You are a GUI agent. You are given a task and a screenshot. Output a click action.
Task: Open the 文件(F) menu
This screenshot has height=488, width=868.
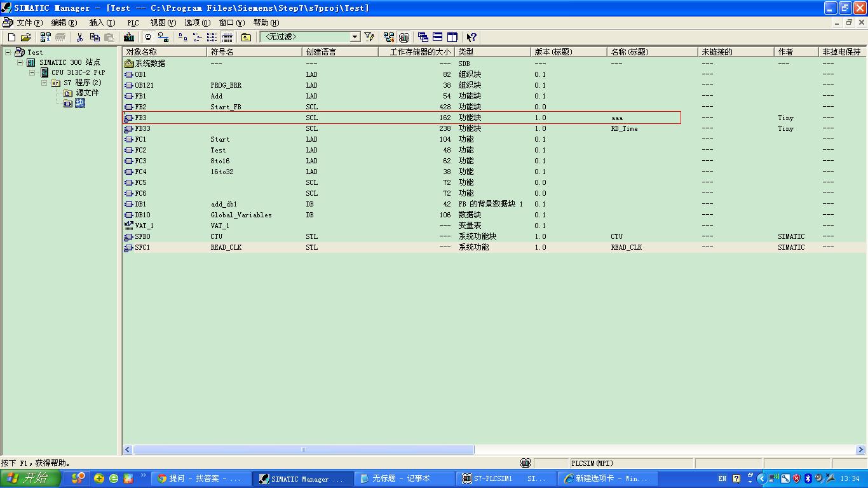(x=30, y=23)
